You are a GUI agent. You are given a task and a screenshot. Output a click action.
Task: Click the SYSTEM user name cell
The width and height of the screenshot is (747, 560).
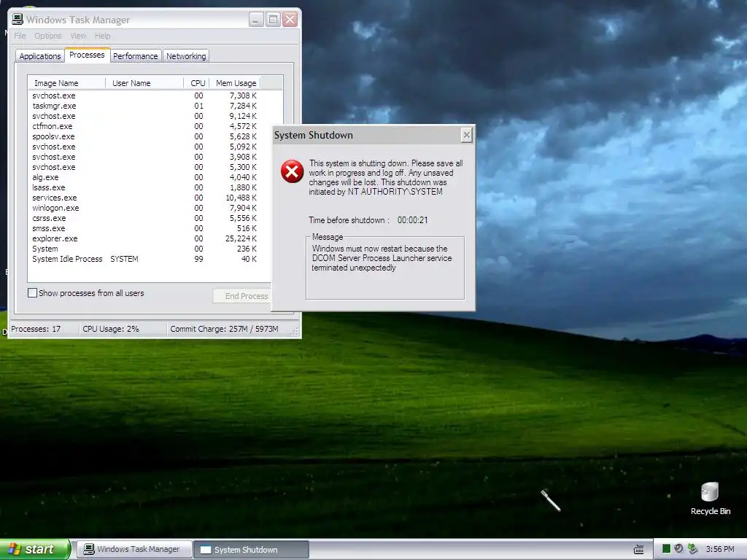tap(124, 259)
